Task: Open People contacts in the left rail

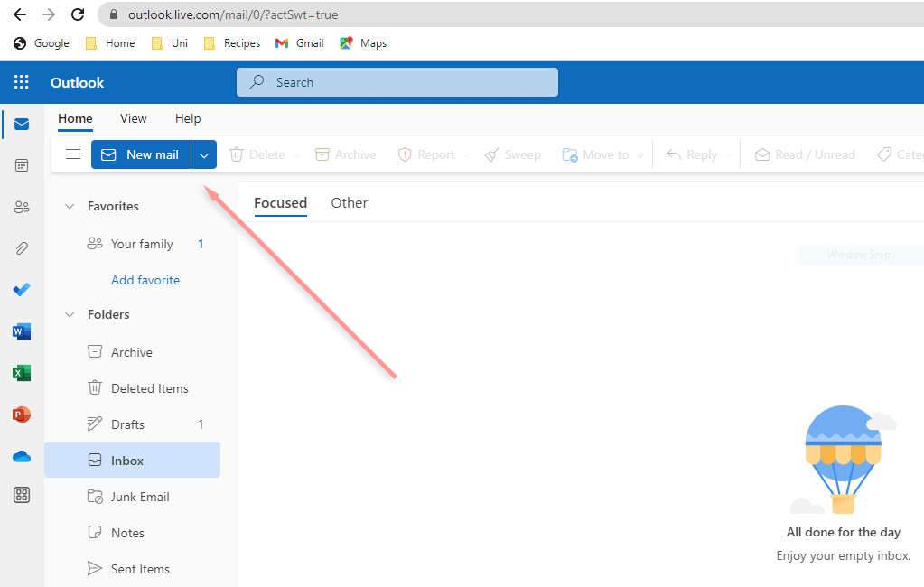Action: (x=22, y=207)
